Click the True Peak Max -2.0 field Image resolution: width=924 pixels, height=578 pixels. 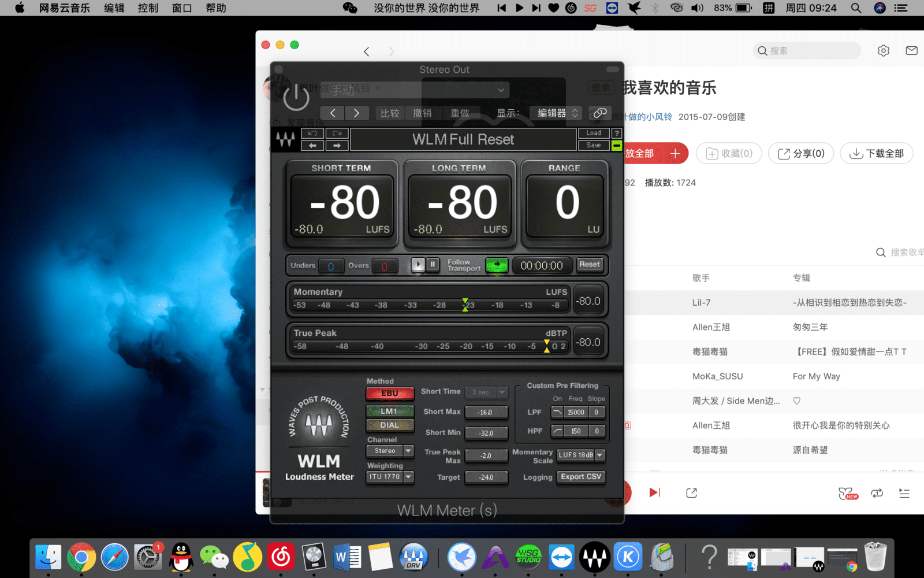coord(486,455)
